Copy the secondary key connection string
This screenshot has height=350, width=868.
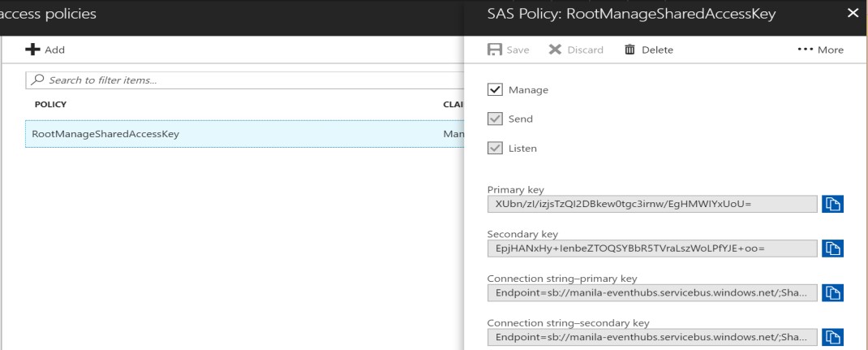pos(832,336)
